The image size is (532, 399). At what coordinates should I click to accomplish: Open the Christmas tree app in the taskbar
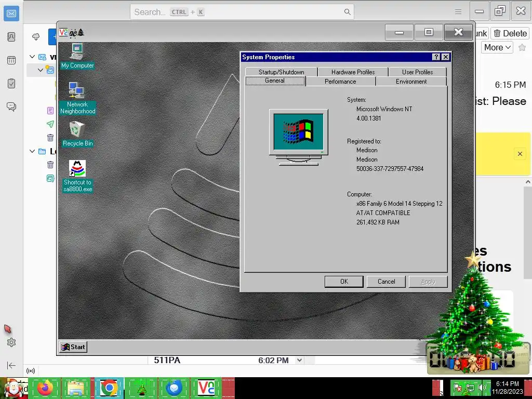[x=141, y=389]
